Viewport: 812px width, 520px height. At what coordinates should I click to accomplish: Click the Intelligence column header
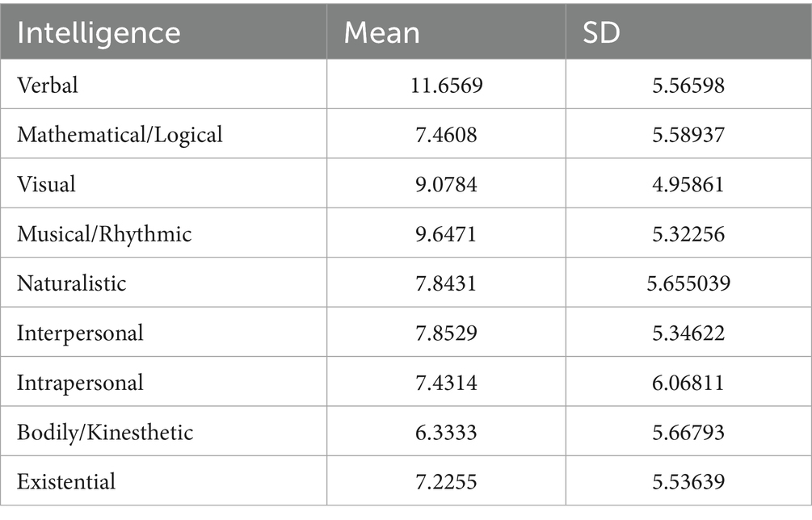click(x=99, y=33)
